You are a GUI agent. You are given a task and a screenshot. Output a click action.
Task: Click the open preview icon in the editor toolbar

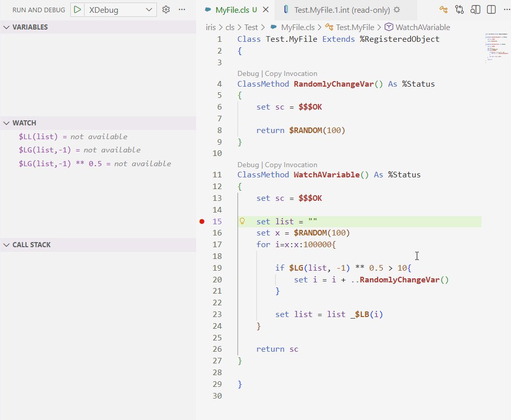pyautogui.click(x=475, y=10)
